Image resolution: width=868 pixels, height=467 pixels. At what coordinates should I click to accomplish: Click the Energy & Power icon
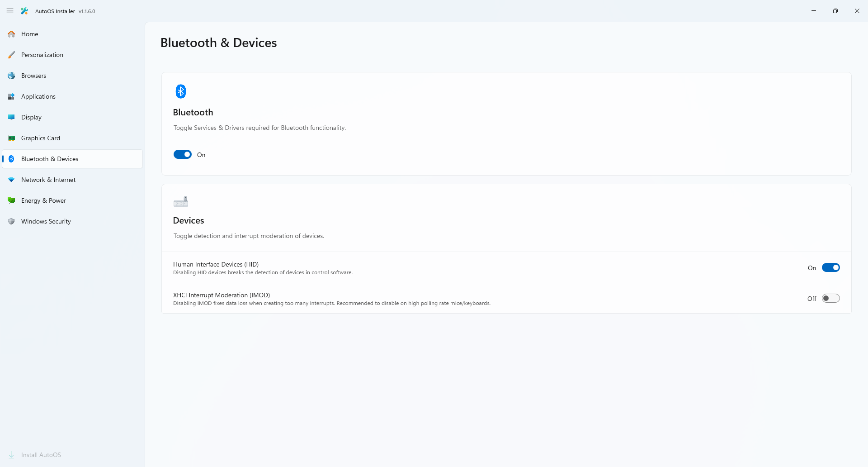point(11,200)
